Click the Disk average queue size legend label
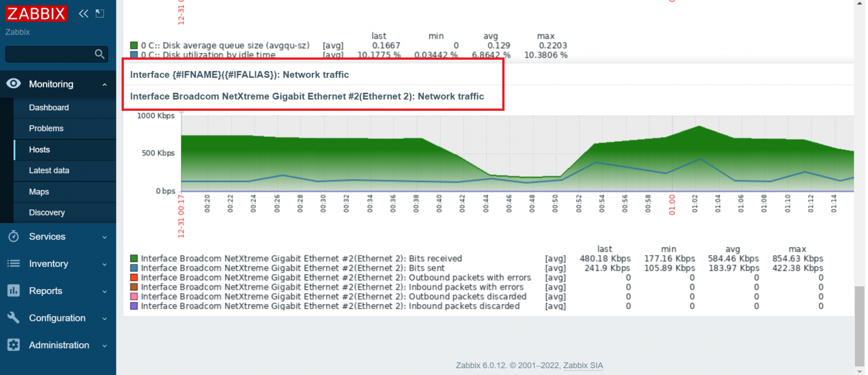 pos(226,46)
